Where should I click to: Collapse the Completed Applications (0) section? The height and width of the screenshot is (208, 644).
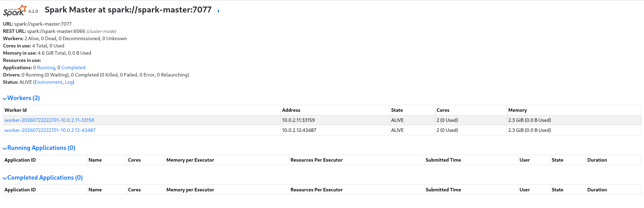(43, 178)
